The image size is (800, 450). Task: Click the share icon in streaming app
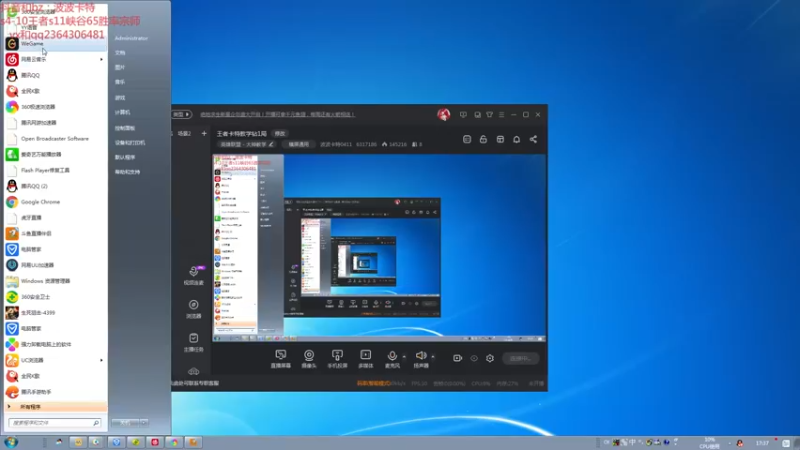(x=533, y=139)
